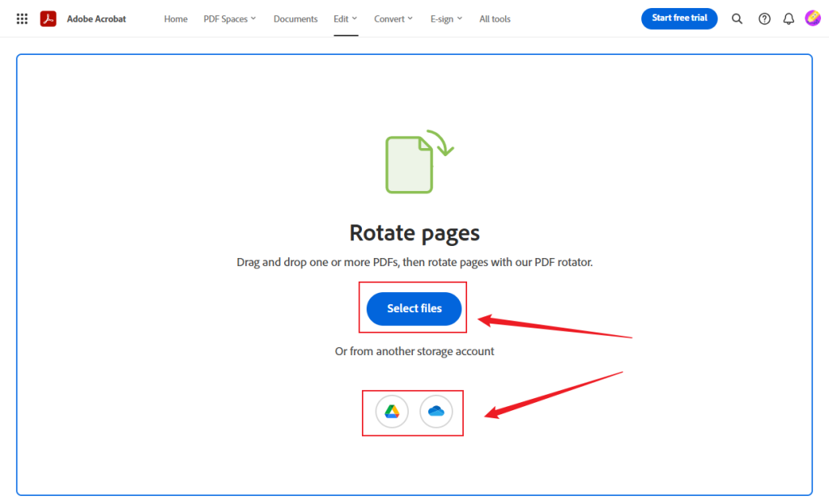Click the Rotate pages heading
829x504 pixels.
(x=414, y=232)
